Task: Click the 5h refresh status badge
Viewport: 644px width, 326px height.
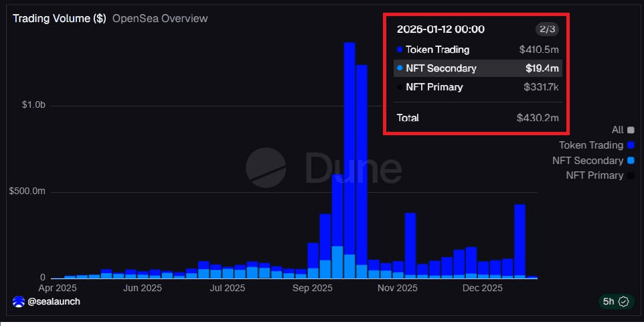Action: 615,302
